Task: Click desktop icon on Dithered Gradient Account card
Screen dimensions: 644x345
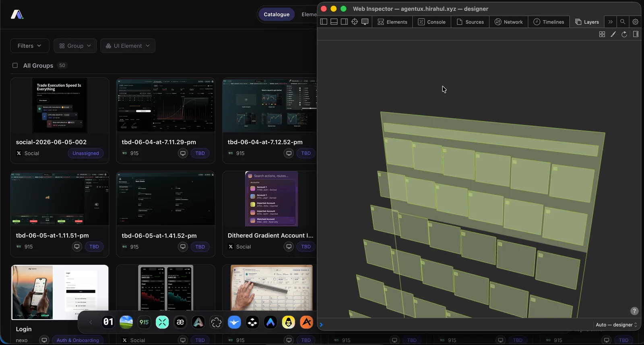Action: point(289,246)
